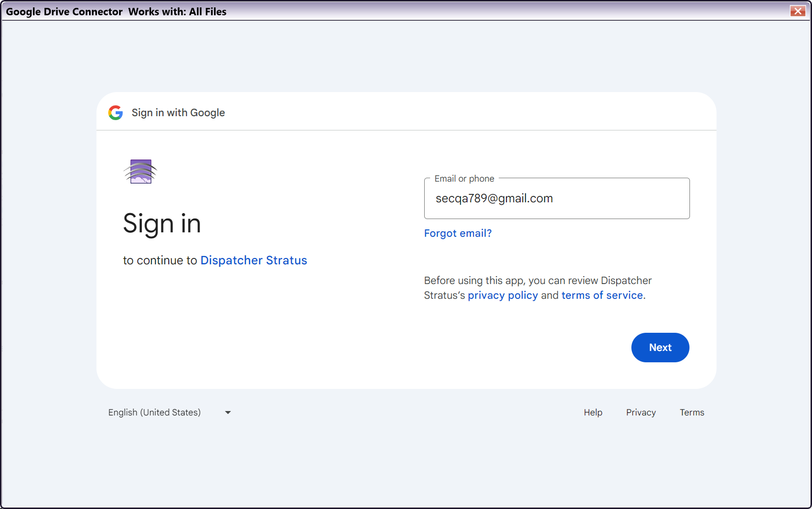Open the Privacy footer link
The height and width of the screenshot is (509, 812).
point(641,413)
